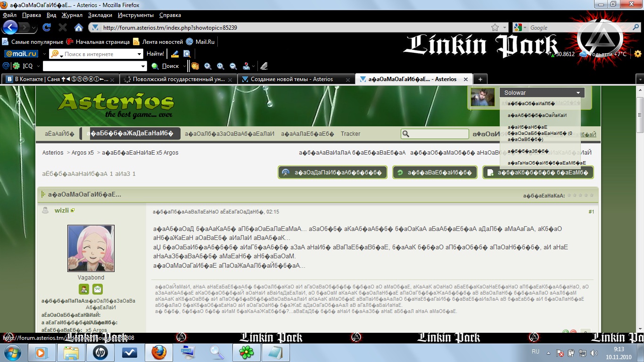Bookmark this page with the star icon

pos(495,28)
